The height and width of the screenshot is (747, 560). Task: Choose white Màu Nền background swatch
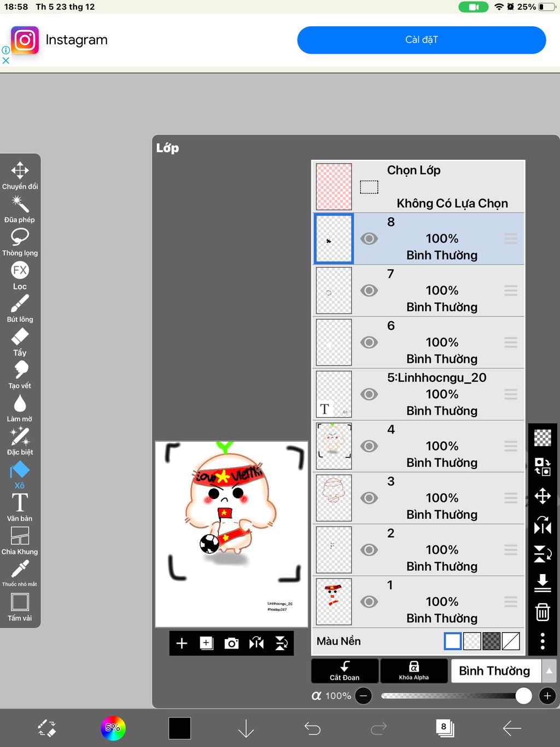tap(453, 641)
